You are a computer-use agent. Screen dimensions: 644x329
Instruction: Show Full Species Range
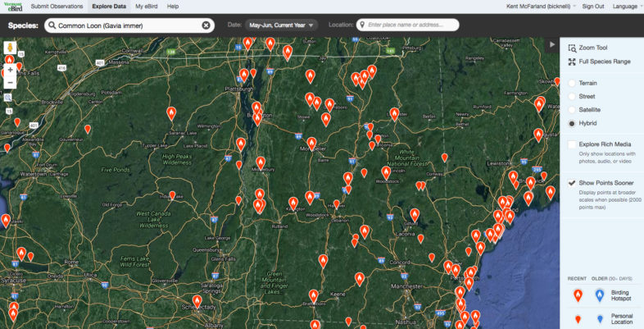604,62
